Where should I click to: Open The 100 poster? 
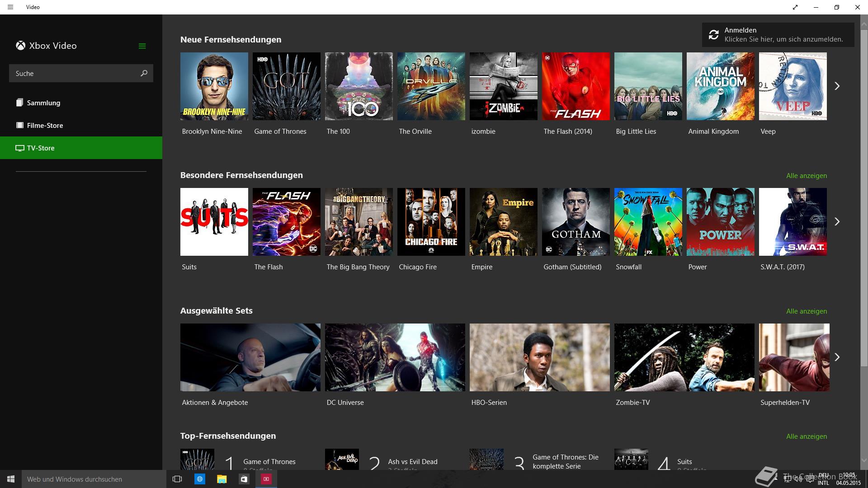(359, 86)
